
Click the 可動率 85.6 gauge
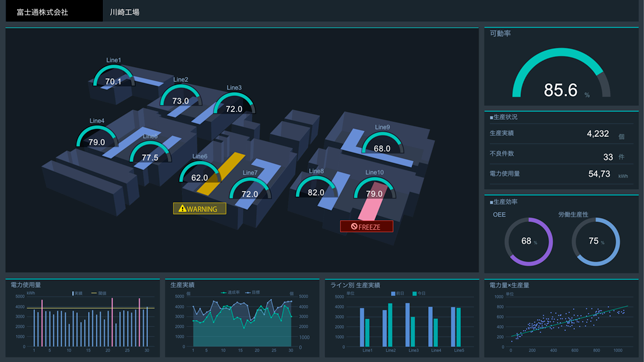click(561, 74)
